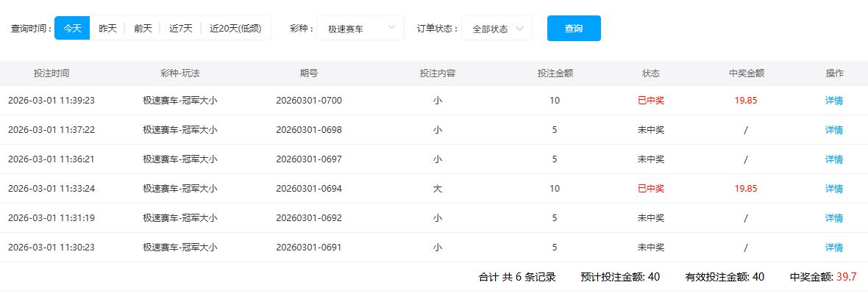Click period number 20260301-0694 cell
This screenshot has height=296, width=868.
click(309, 189)
